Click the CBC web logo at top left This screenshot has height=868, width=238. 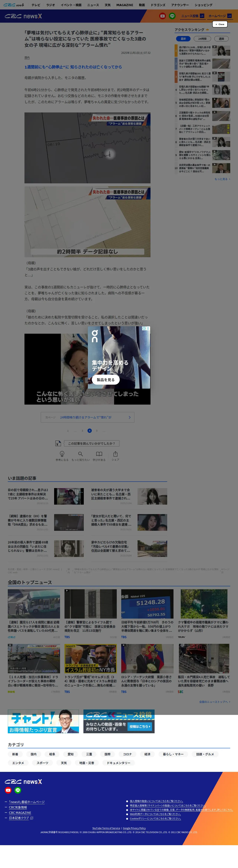(14, 5)
